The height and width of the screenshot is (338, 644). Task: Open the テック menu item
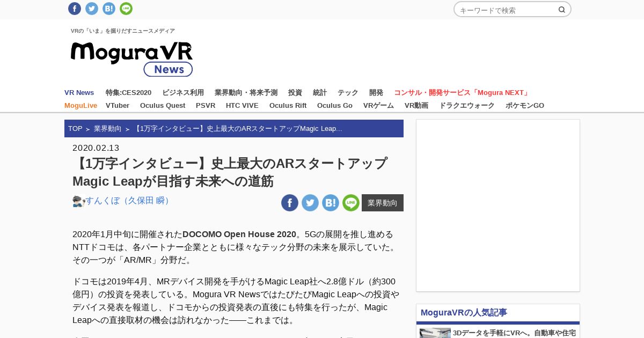348,93
